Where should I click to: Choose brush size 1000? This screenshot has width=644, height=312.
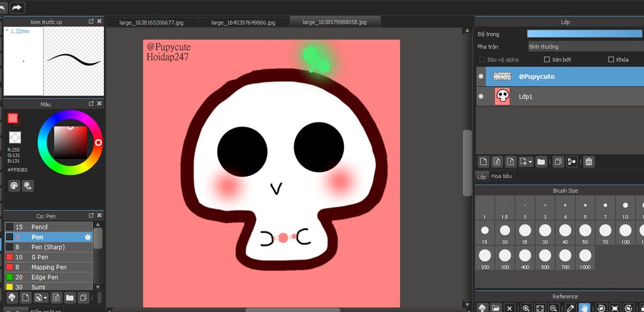[x=586, y=258]
